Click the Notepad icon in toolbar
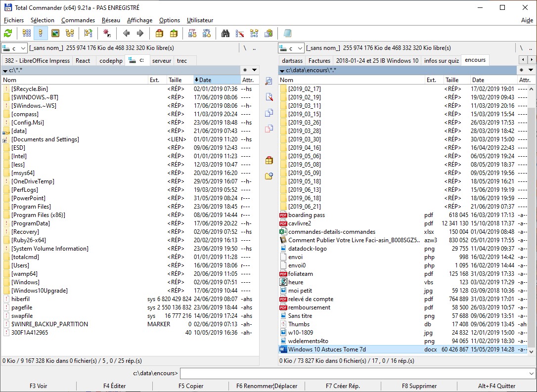 (287, 33)
